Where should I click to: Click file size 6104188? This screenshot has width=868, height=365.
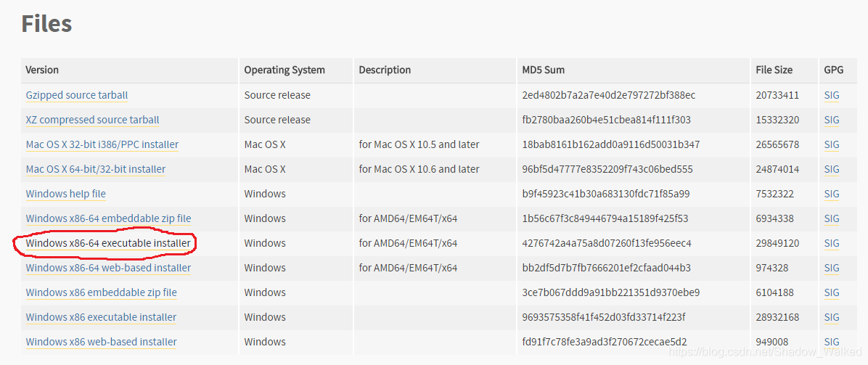tap(775, 292)
